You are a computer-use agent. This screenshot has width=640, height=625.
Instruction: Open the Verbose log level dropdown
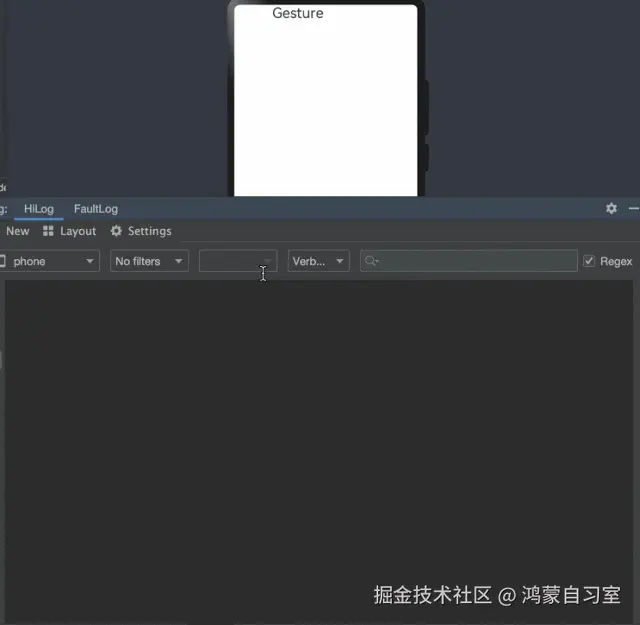pyautogui.click(x=318, y=261)
